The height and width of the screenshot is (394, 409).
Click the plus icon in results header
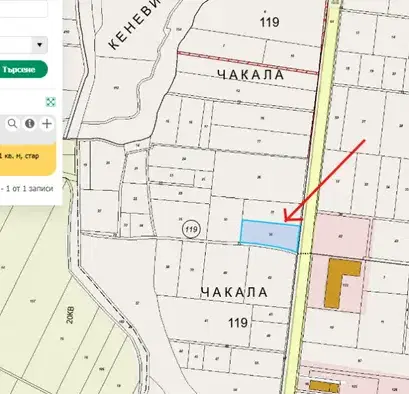tap(47, 124)
